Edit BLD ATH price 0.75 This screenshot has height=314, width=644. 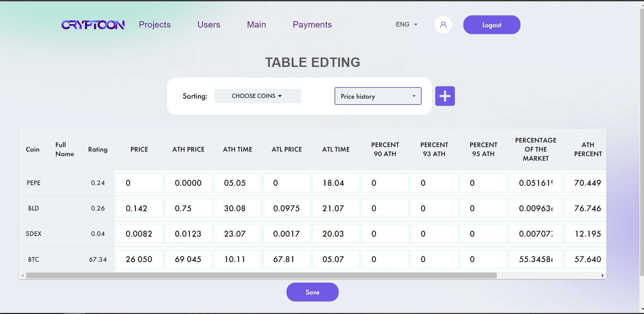pyautogui.click(x=188, y=208)
